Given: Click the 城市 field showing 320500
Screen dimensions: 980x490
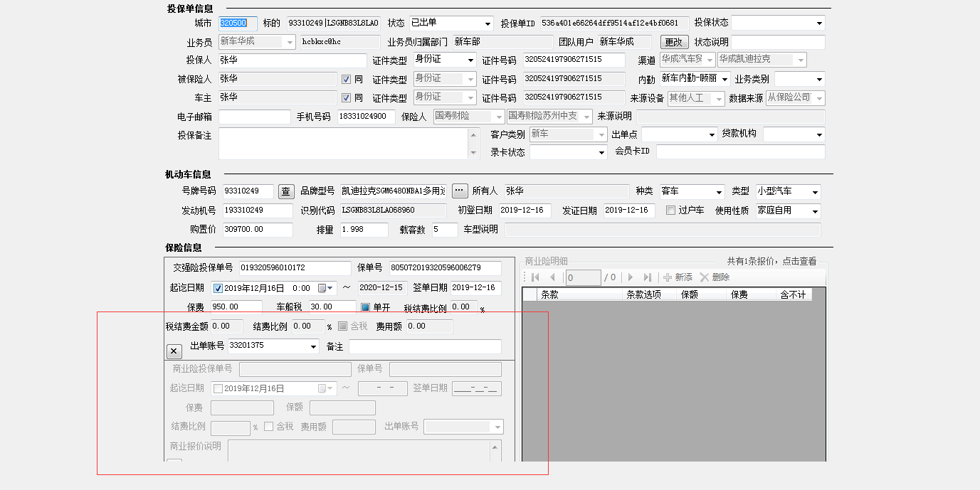Looking at the screenshot, I should 238,23.
